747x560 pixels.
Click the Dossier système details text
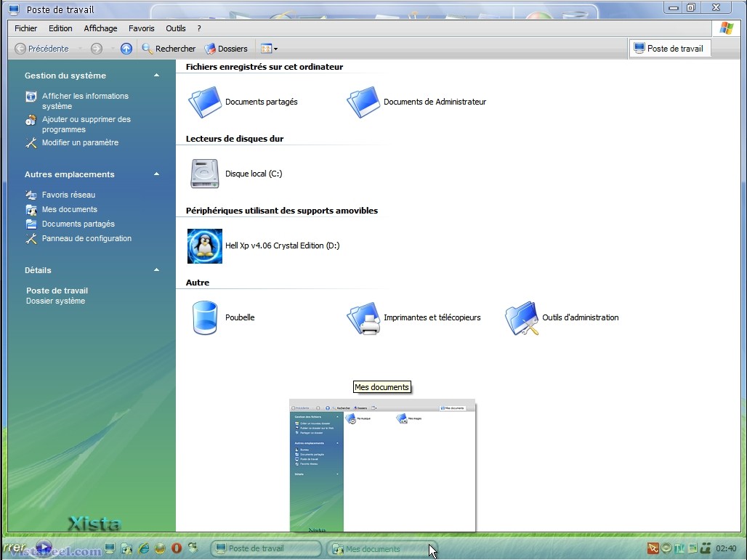click(x=56, y=301)
